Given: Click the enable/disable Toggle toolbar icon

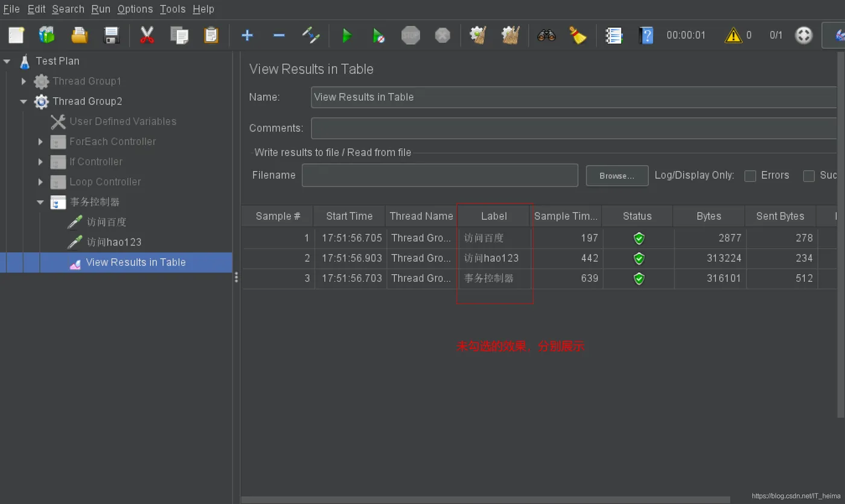Looking at the screenshot, I should tap(311, 35).
